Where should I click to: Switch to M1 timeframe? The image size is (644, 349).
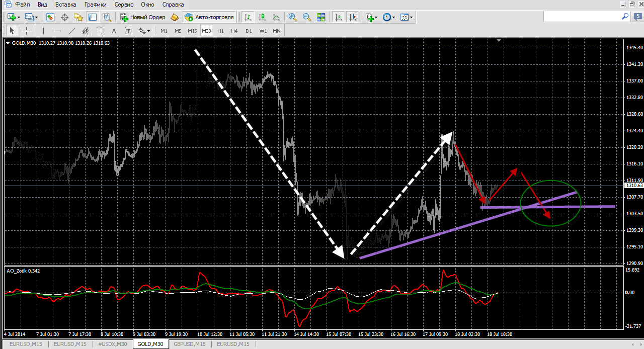coord(164,31)
